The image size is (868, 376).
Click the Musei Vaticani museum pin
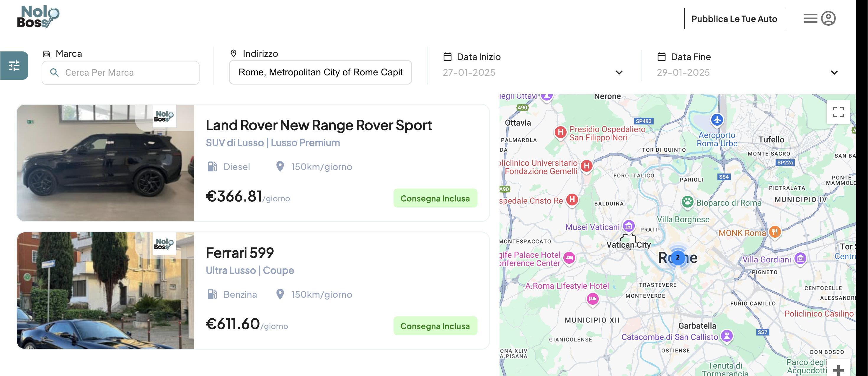pyautogui.click(x=629, y=226)
